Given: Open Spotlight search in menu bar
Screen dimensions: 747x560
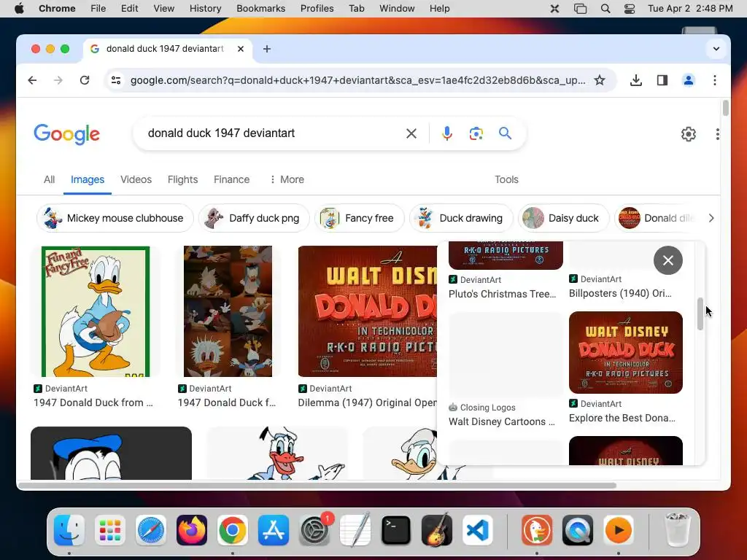Looking at the screenshot, I should 605,9.
